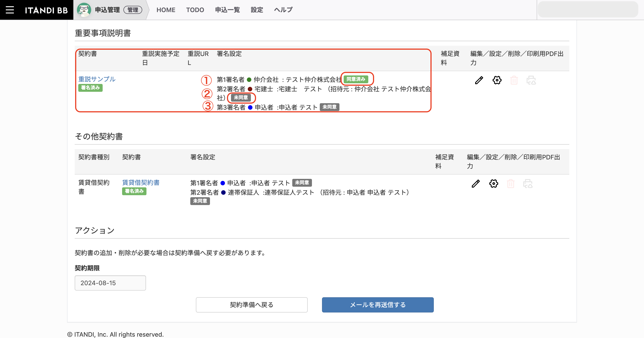Click the pencil edit icon for 重説サンプル
The width and height of the screenshot is (644, 338).
[x=479, y=80]
